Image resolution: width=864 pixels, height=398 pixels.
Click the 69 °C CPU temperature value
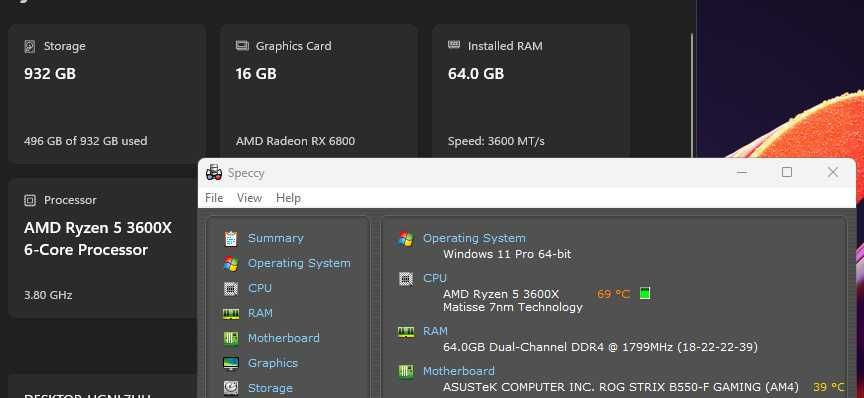tap(613, 294)
